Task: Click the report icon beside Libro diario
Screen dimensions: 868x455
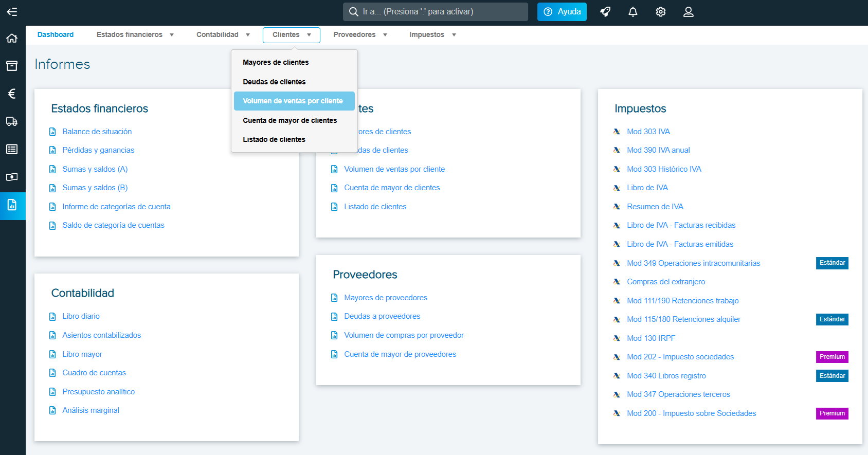Action: (x=52, y=316)
